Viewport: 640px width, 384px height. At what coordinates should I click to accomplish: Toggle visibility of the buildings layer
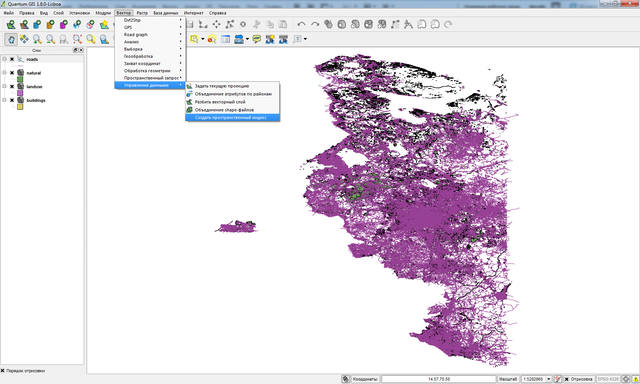pyautogui.click(x=12, y=100)
